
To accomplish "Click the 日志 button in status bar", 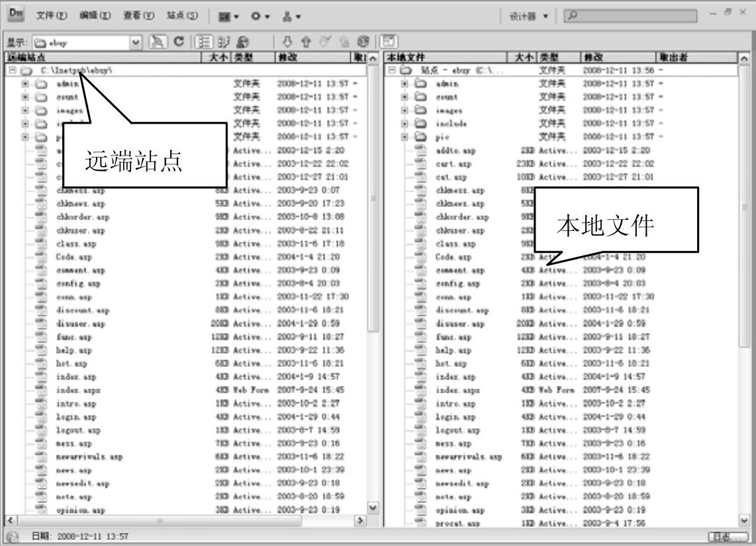I will (x=727, y=537).
